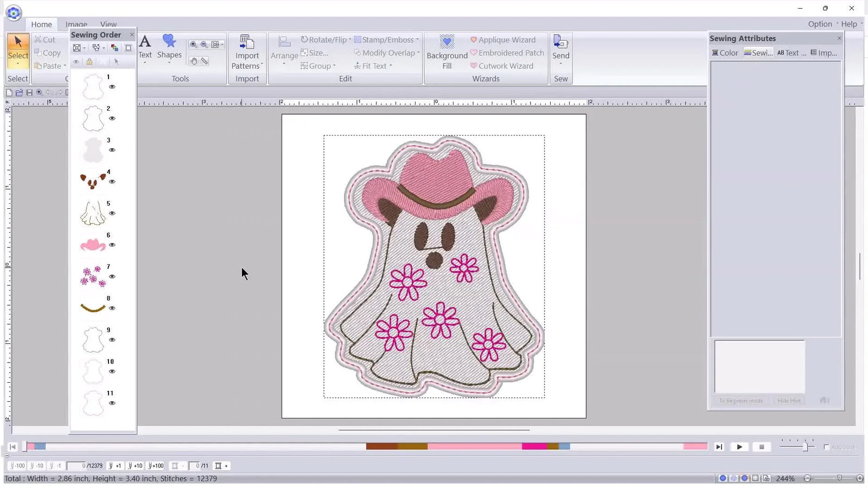Click the grid view icon in status bar
The width and height of the screenshot is (868, 488).
(x=755, y=478)
